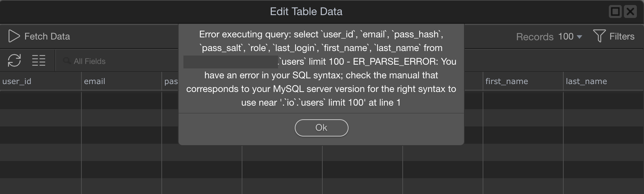Screen dimensions: 644x194
Task: Open the Records 100 dropdown
Action: pos(570,37)
